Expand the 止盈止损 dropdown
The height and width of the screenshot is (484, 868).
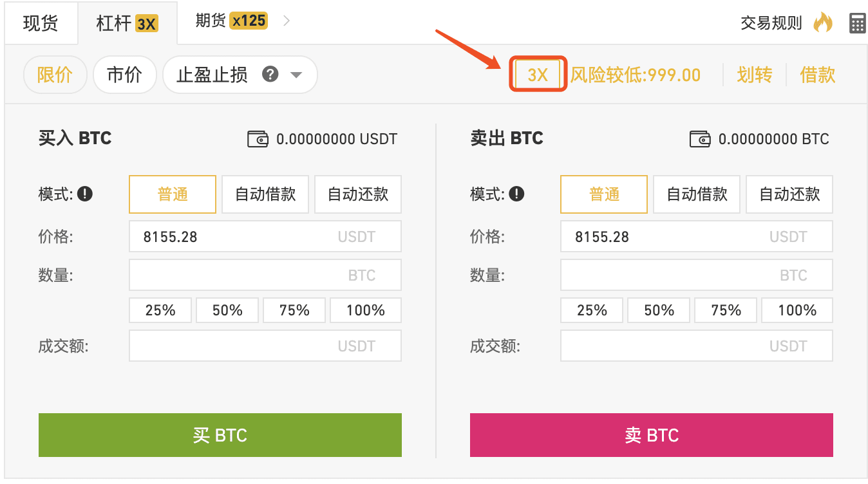pos(296,75)
